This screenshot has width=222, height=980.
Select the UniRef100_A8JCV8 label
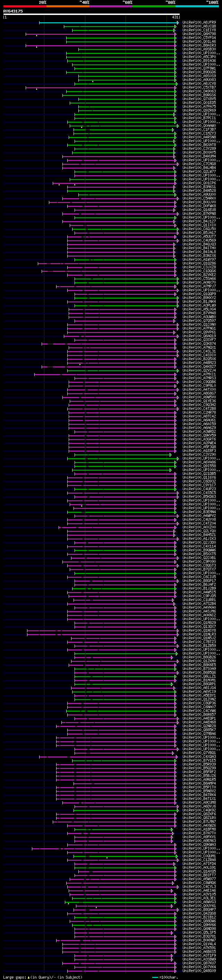(x=199, y=84)
